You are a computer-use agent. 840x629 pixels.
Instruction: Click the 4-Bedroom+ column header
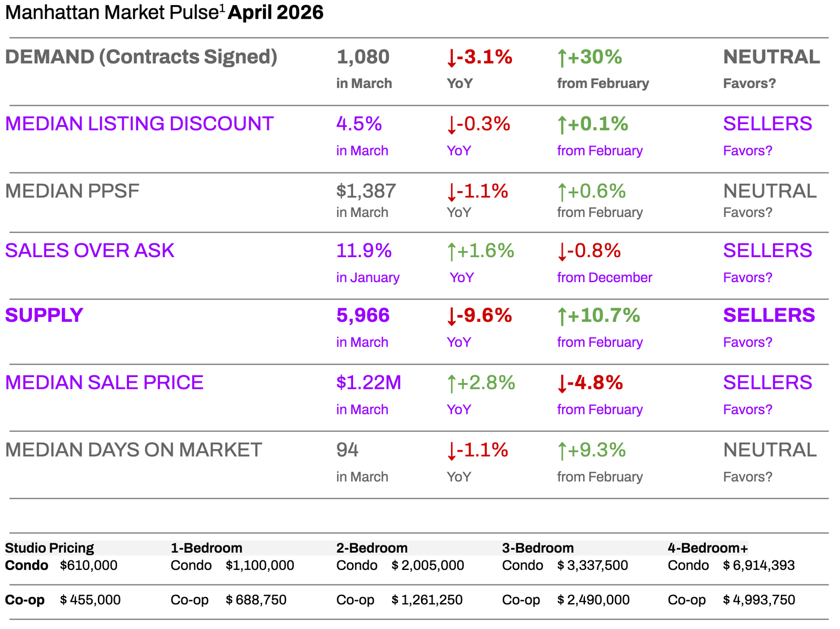pos(707,548)
